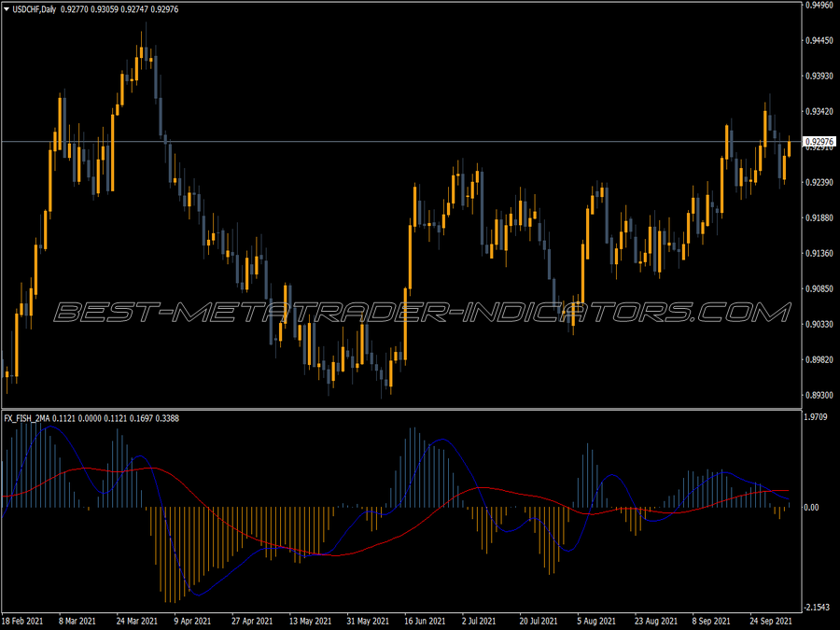This screenshot has height=630, width=840.
Task: Click the OHLC values 0.92770 0.93059 0.92747 0.92976
Action: (x=119, y=9)
